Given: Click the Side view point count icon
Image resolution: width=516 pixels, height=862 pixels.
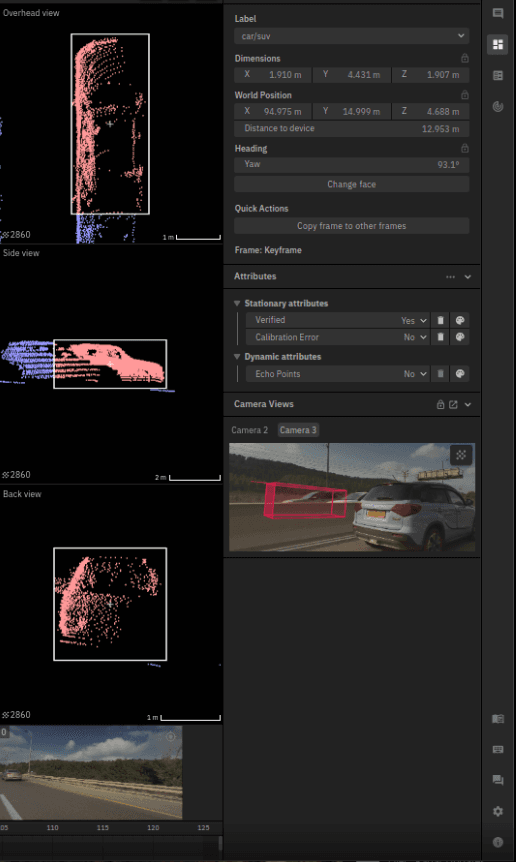Looking at the screenshot, I should point(5,474).
